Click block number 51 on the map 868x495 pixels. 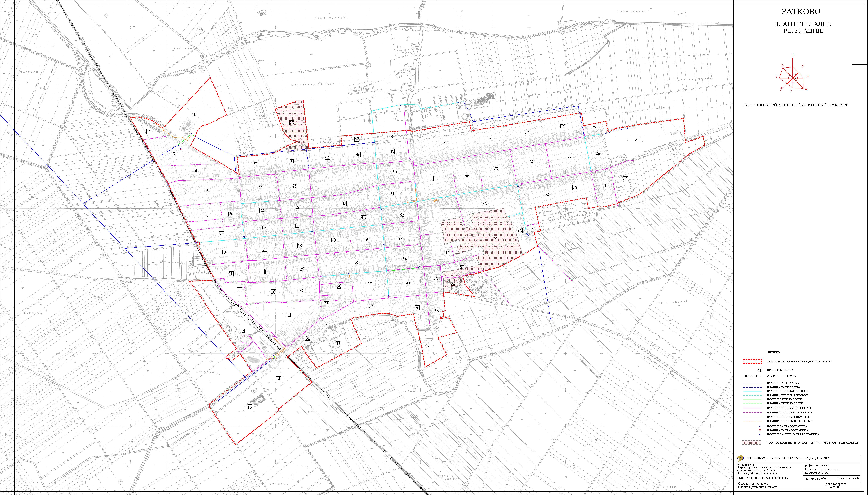pos(392,194)
